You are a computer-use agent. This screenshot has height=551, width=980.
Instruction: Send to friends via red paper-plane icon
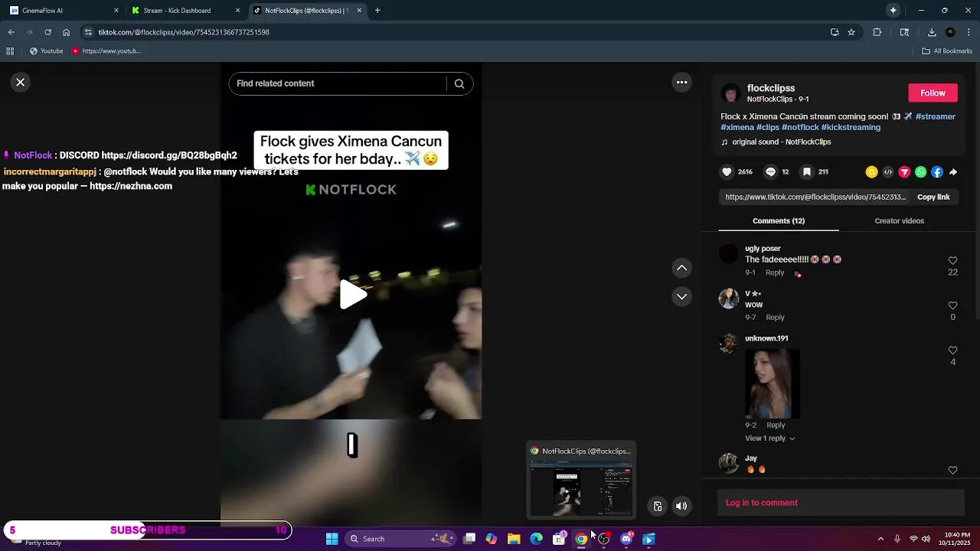[904, 172]
